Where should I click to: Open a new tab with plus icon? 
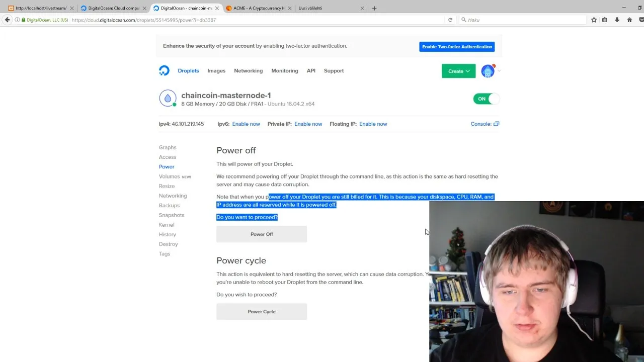pos(374,8)
